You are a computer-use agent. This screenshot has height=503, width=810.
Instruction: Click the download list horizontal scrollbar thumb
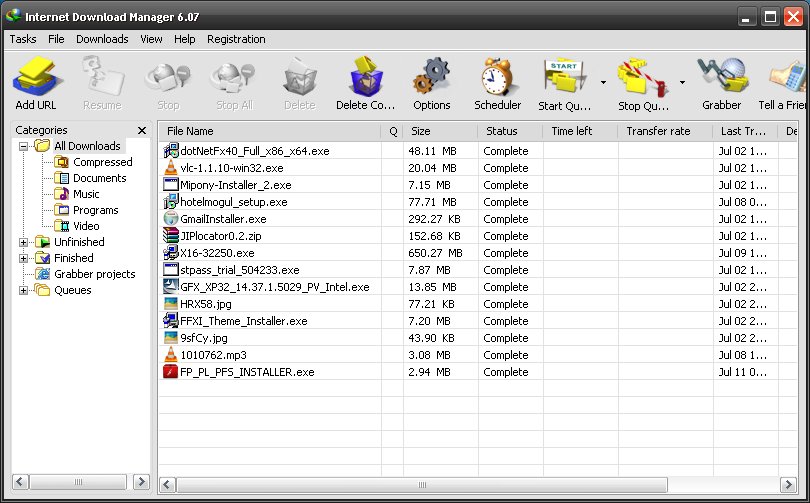click(422, 485)
